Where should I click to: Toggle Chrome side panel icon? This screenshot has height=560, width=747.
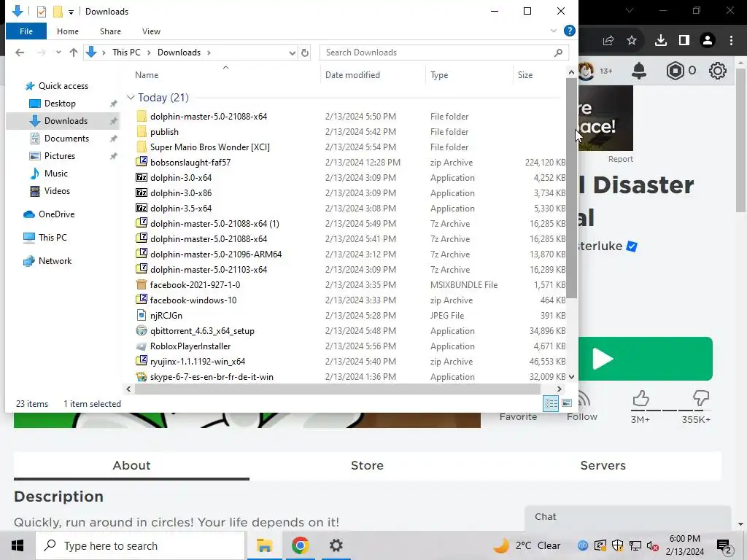click(x=684, y=41)
